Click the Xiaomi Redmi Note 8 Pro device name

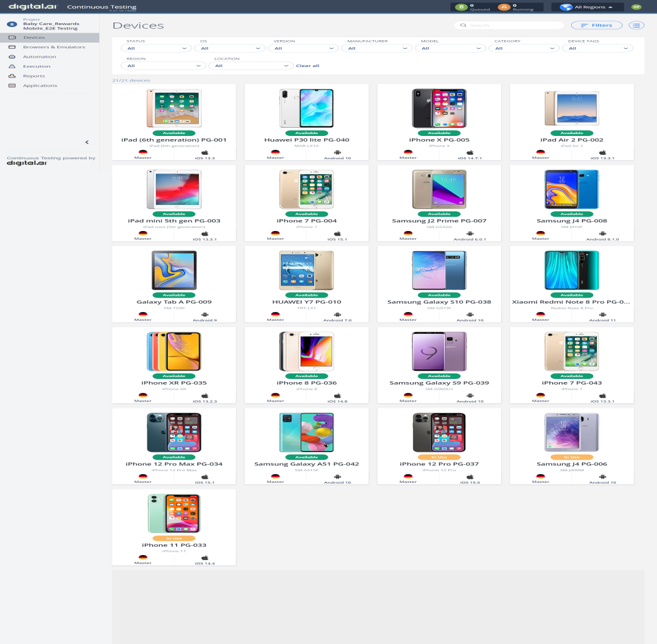coord(570,303)
